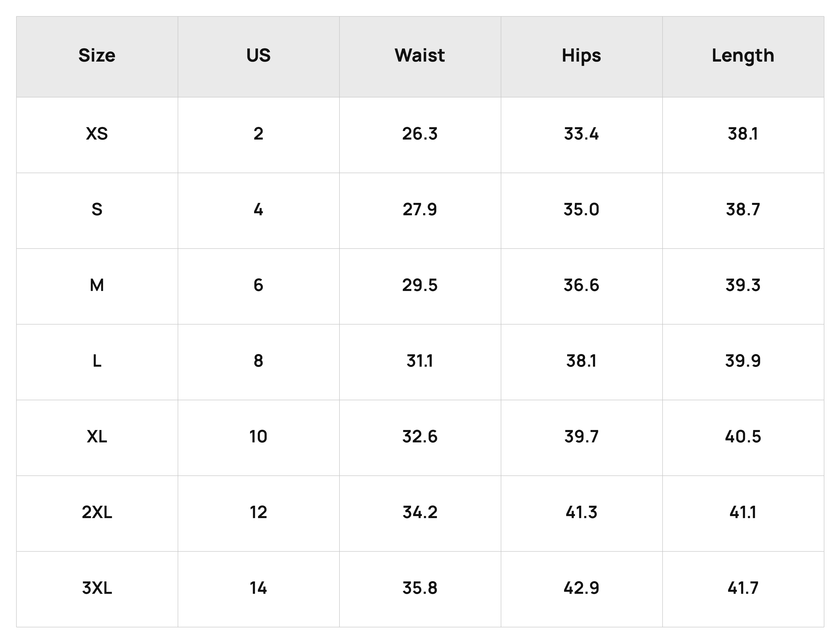
Task: Select waist value 29.5
Action: [420, 286]
